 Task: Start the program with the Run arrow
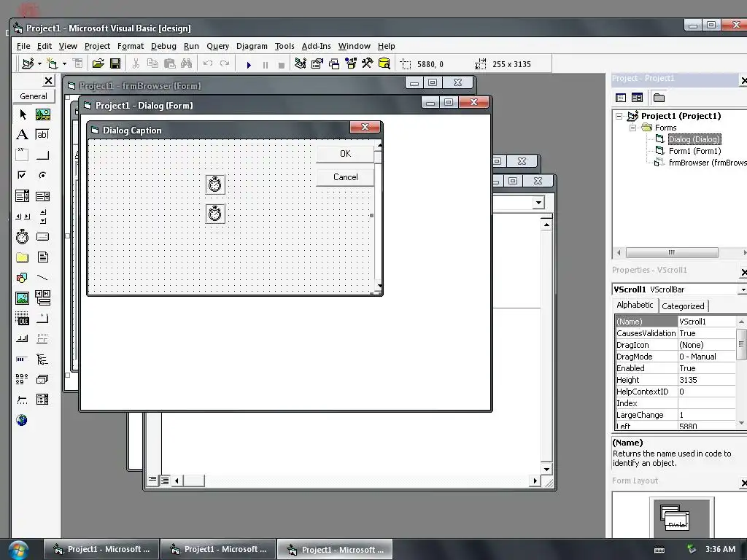tap(249, 64)
